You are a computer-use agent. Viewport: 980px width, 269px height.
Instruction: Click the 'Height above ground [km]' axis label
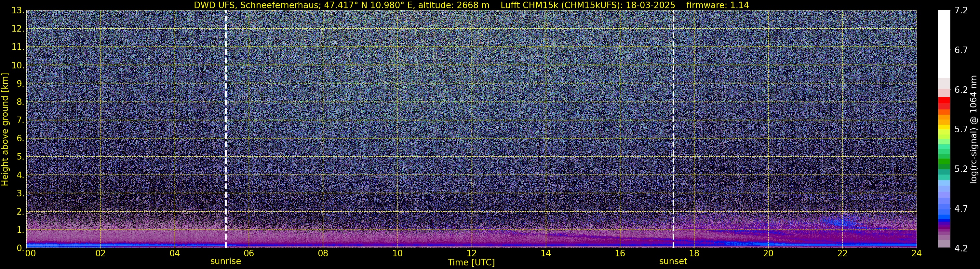5,129
